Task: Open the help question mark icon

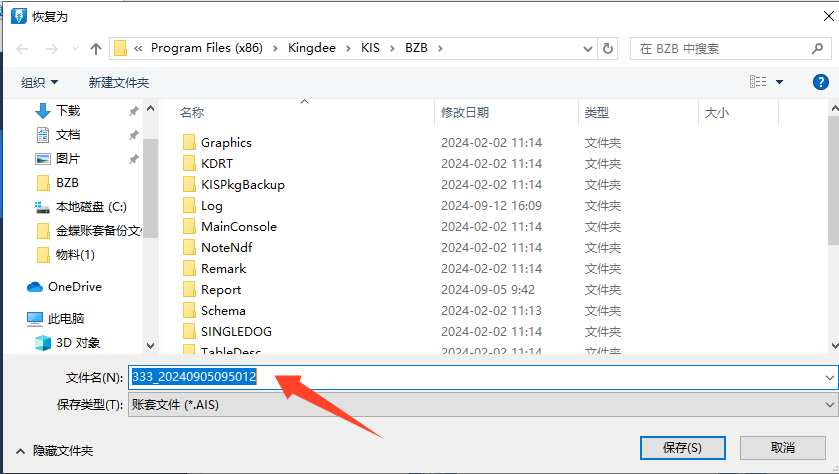Action: pos(820,82)
